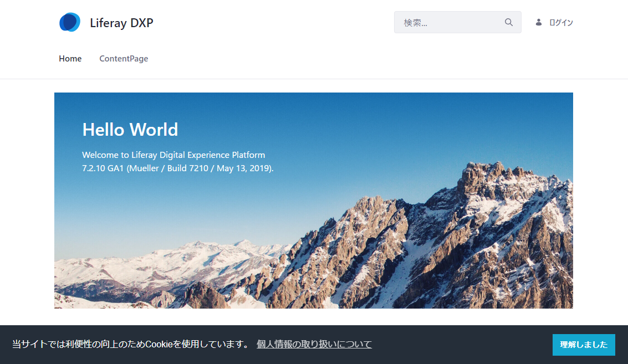The width and height of the screenshot is (628, 364).
Task: Click the May 13, 2019 build date
Action: pyautogui.click(x=244, y=168)
